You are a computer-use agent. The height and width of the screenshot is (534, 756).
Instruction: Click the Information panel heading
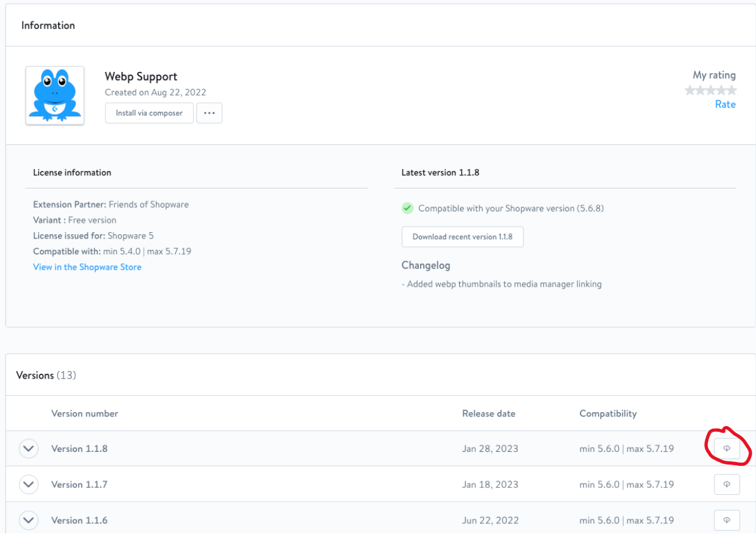pos(48,25)
